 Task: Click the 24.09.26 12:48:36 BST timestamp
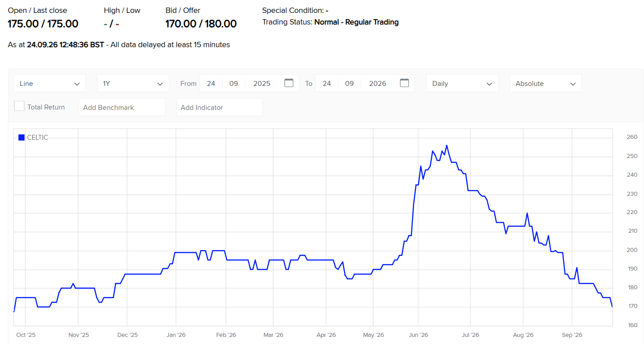point(65,45)
